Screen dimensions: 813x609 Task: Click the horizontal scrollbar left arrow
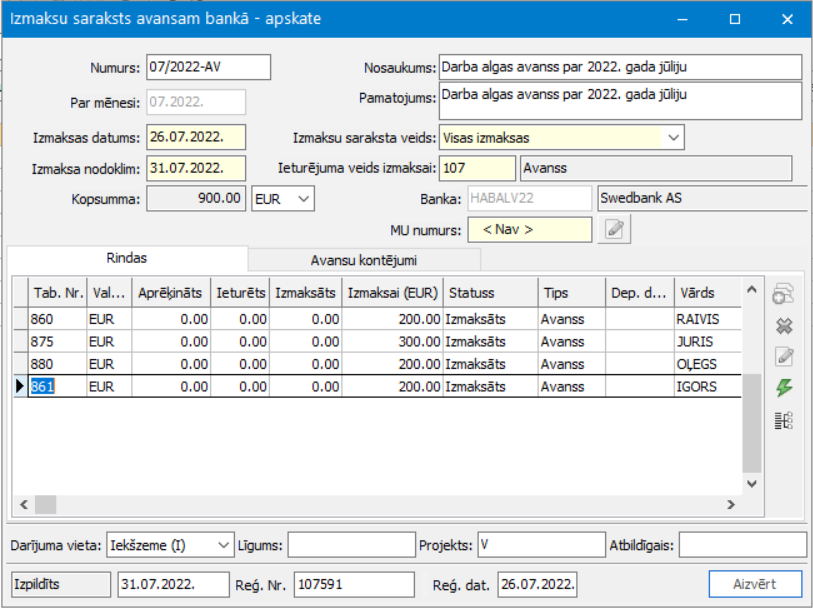pyautogui.click(x=24, y=504)
